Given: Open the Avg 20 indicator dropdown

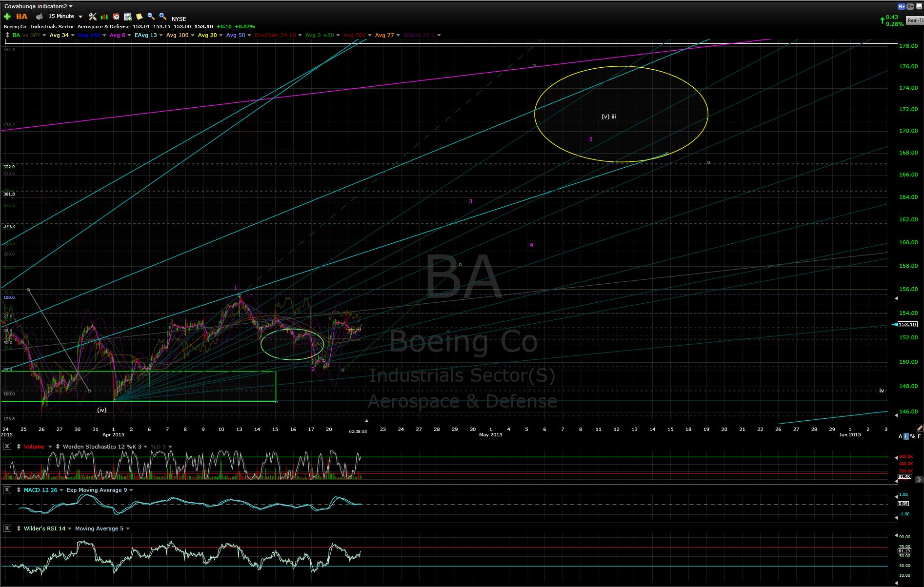Looking at the screenshot, I should 221,35.
